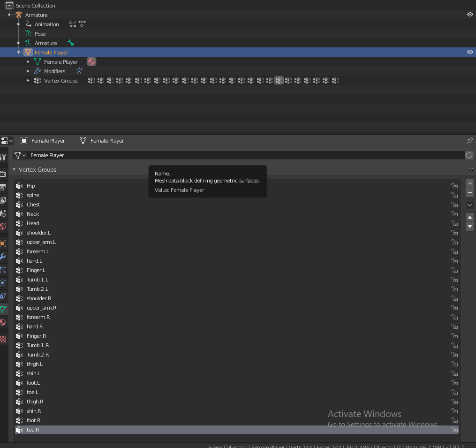Open the Output Properties printer icon
This screenshot has width=476, height=448.
(x=3, y=187)
